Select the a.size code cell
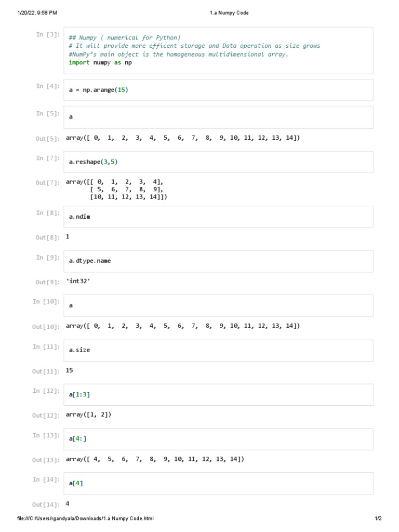The image size is (399, 532). point(218,350)
